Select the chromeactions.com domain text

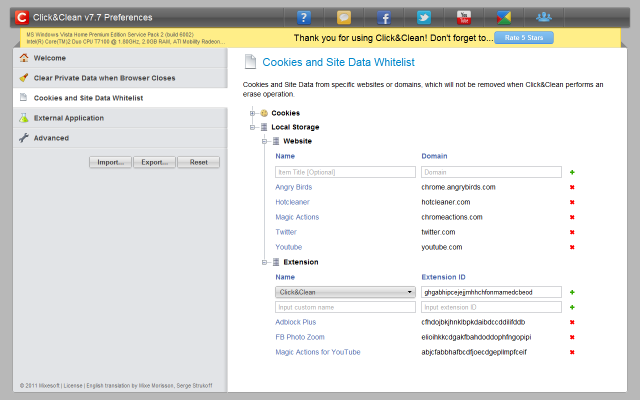coord(452,217)
